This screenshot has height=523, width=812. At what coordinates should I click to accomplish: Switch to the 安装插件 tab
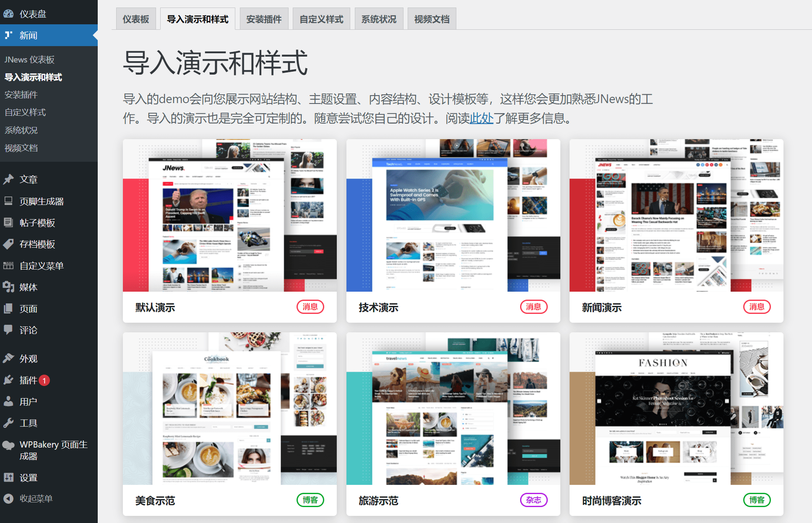click(x=263, y=18)
